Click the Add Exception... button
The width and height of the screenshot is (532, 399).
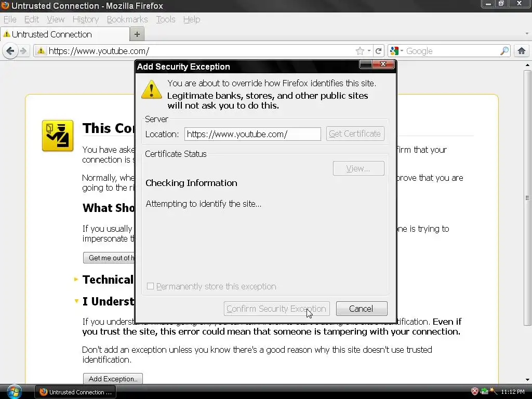(x=113, y=379)
